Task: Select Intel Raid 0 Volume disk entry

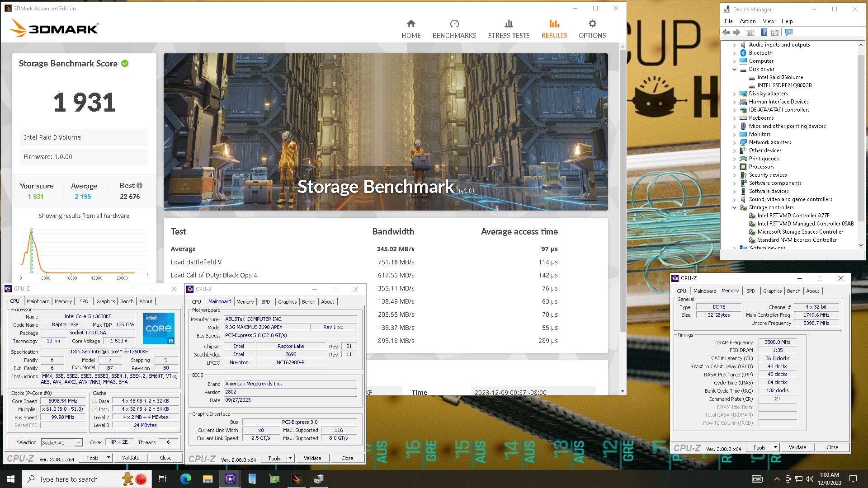Action: click(780, 77)
